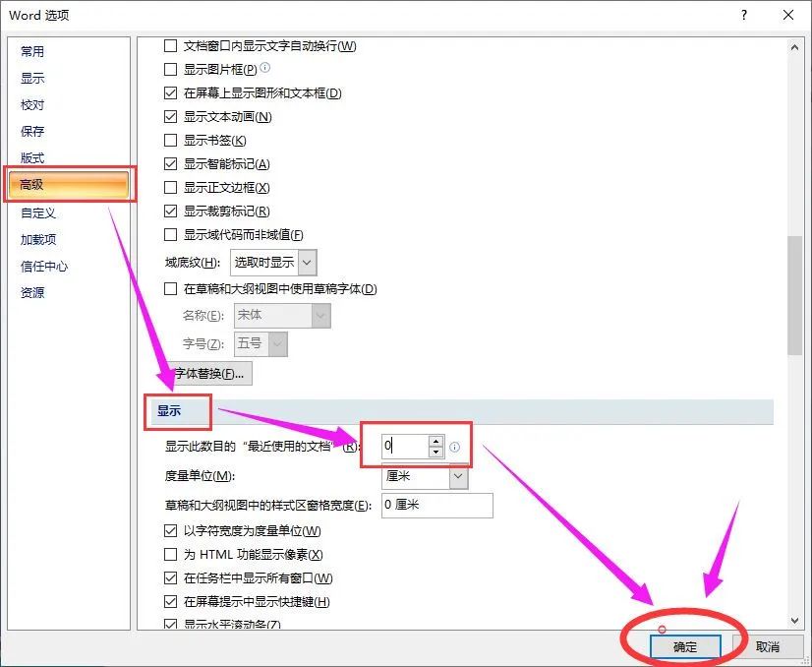
Task: Click the up arrow of the recent documents spinner
Action: click(434, 440)
